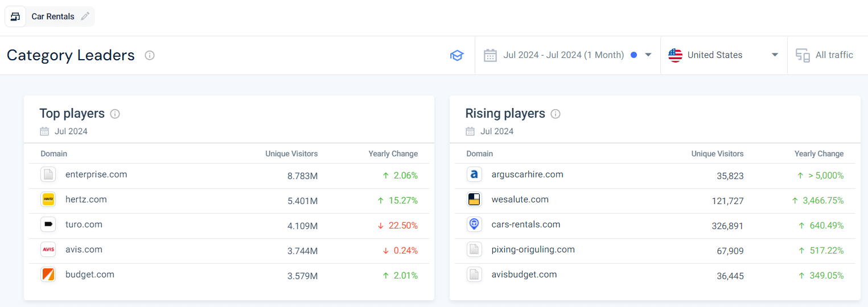Click the graduation cap learning icon

pos(456,55)
